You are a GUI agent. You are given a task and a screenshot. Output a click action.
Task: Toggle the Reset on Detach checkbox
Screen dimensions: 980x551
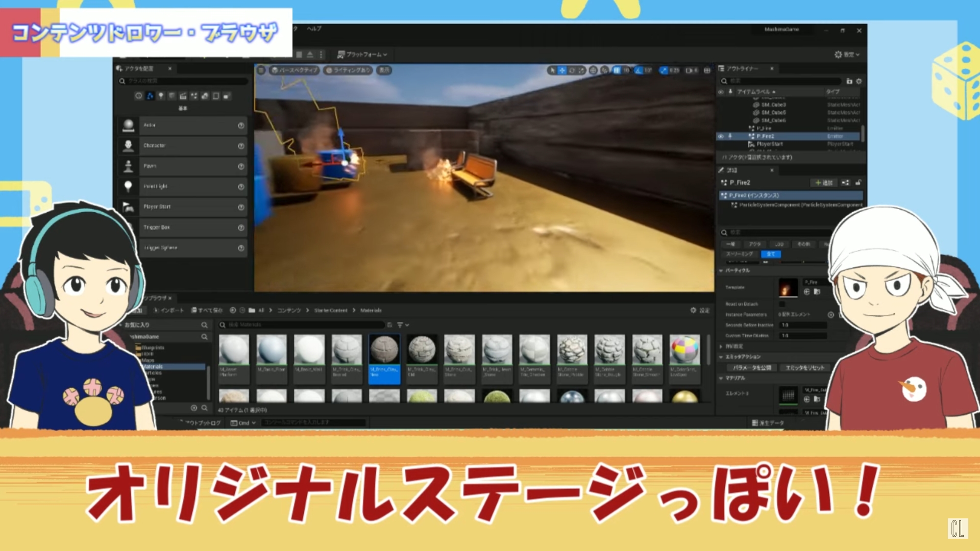click(x=781, y=304)
